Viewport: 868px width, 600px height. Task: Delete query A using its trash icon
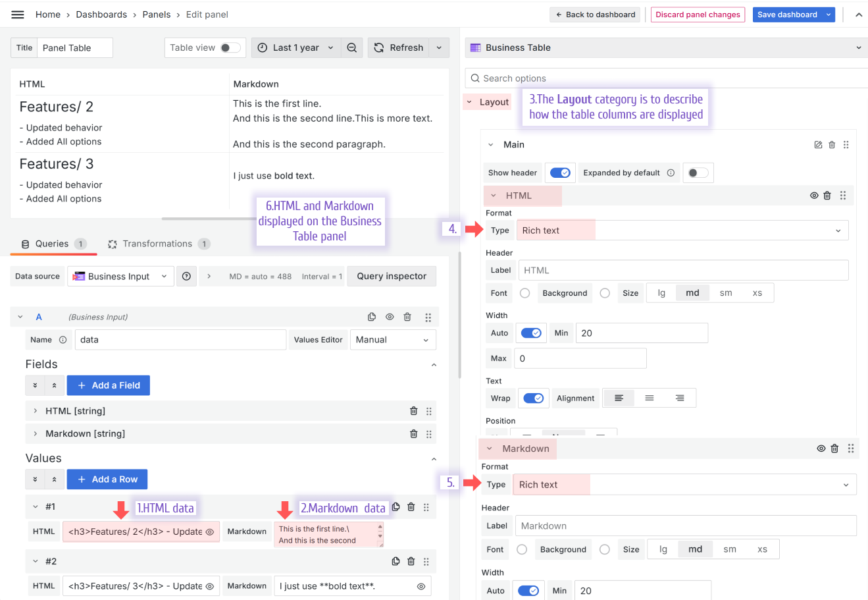(x=407, y=317)
